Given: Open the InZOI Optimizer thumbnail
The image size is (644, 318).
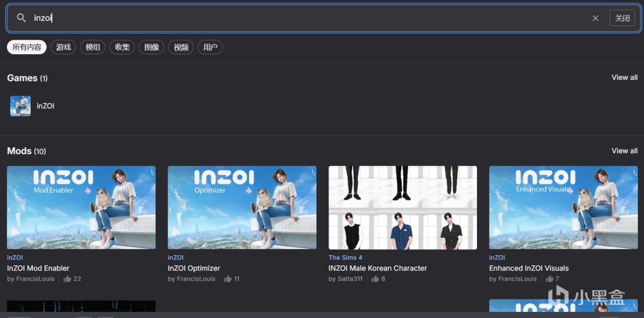Looking at the screenshot, I should (242, 207).
